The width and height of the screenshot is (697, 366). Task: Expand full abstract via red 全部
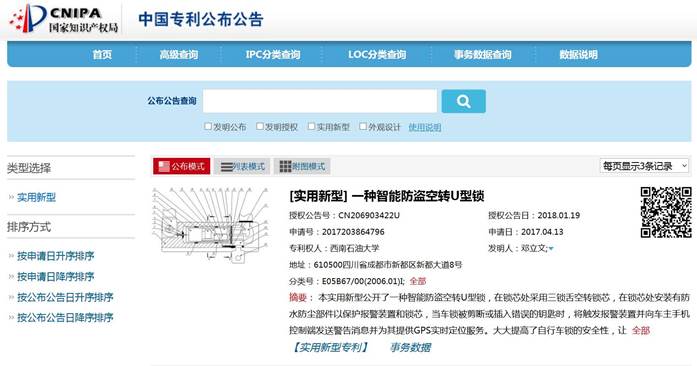click(641, 330)
